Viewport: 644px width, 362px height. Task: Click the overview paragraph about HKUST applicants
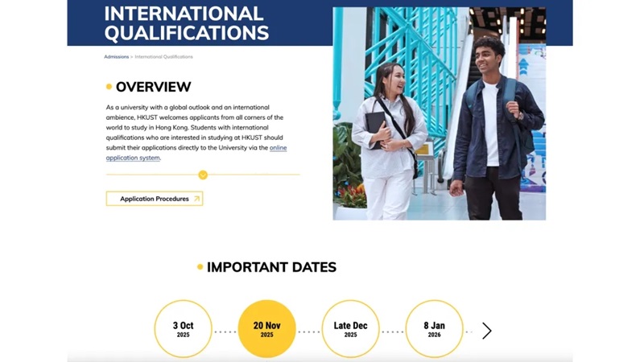coord(193,127)
